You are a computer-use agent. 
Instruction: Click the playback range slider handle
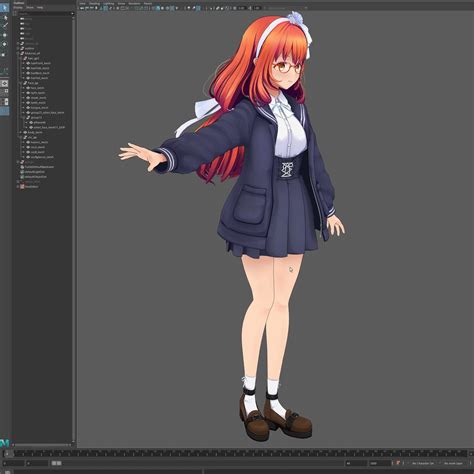(56, 463)
